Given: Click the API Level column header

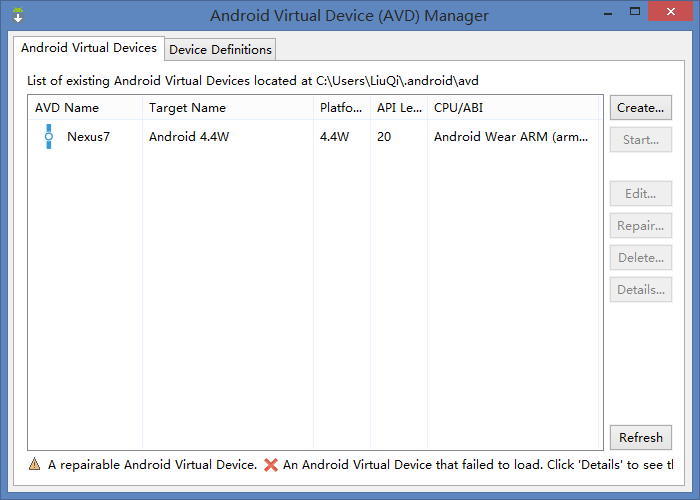Looking at the screenshot, I should click(399, 108).
